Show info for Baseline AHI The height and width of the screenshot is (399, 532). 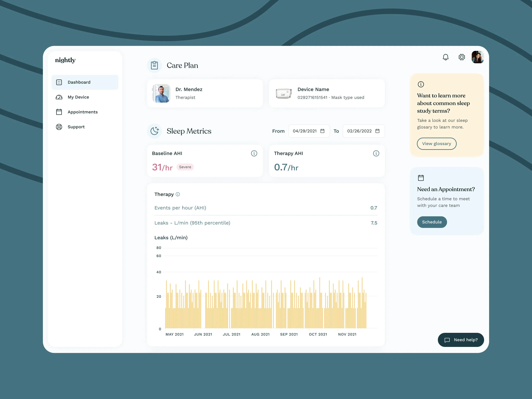click(x=254, y=153)
